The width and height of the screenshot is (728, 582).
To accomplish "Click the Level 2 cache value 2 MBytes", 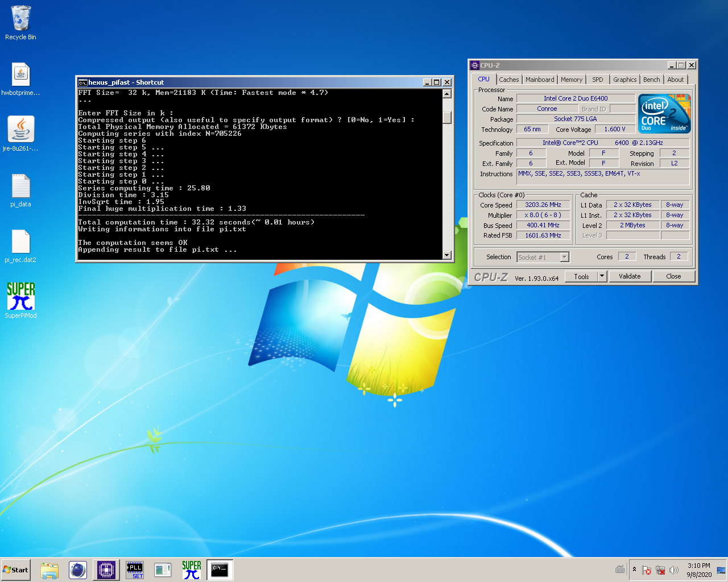I will tap(632, 225).
